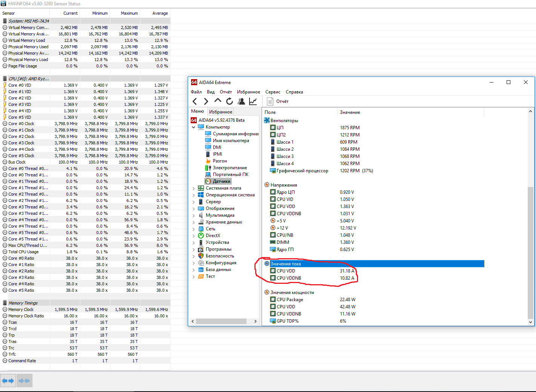Open the Отчёт menu in the menu bar
Screen dimensions: 536x392
coord(226,92)
